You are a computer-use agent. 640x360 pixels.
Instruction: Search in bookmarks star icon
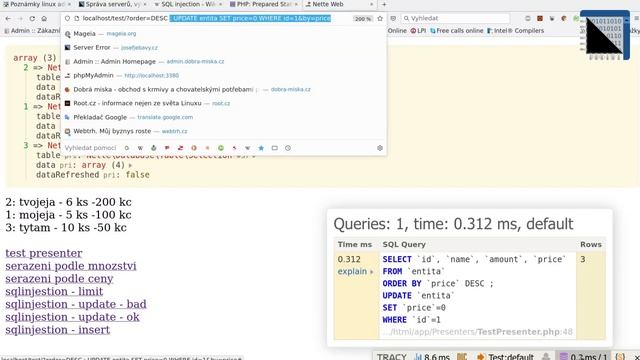click(261, 148)
